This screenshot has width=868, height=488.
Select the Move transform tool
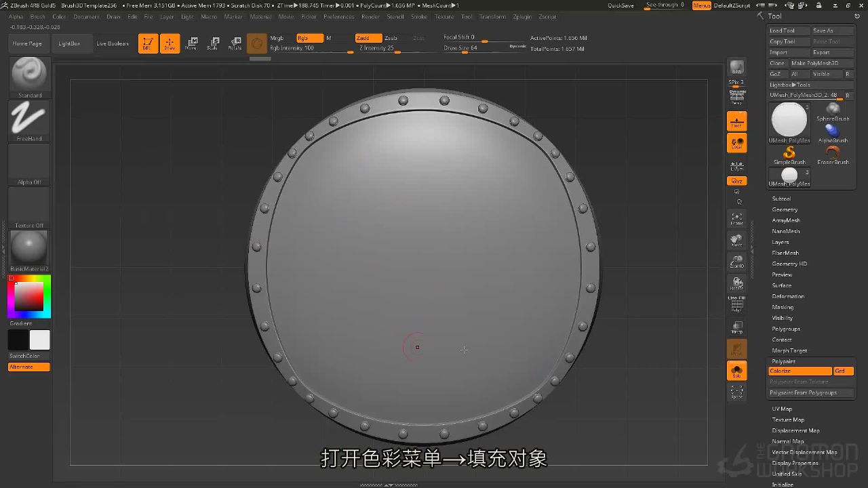[191, 43]
